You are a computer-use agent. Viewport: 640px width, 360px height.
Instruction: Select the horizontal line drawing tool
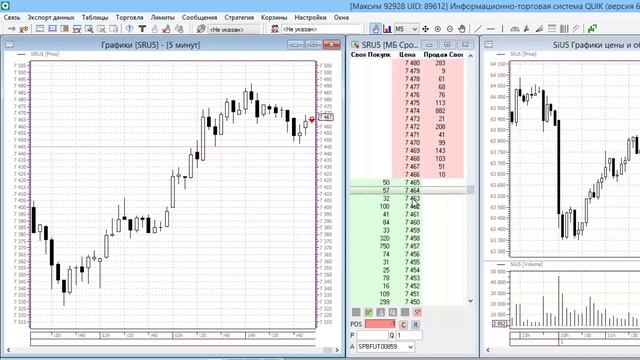coord(491,29)
